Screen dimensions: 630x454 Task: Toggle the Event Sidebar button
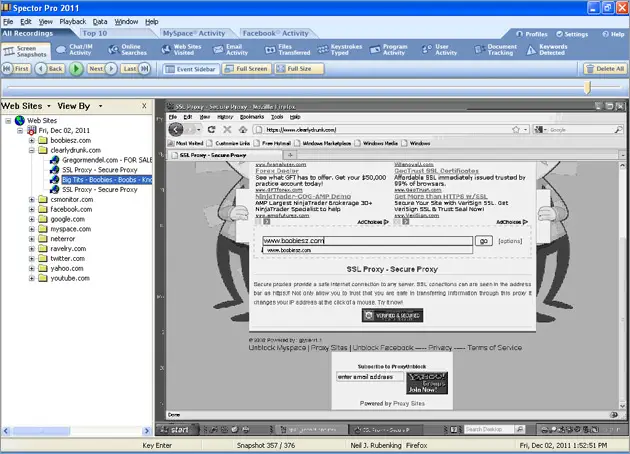(x=191, y=69)
